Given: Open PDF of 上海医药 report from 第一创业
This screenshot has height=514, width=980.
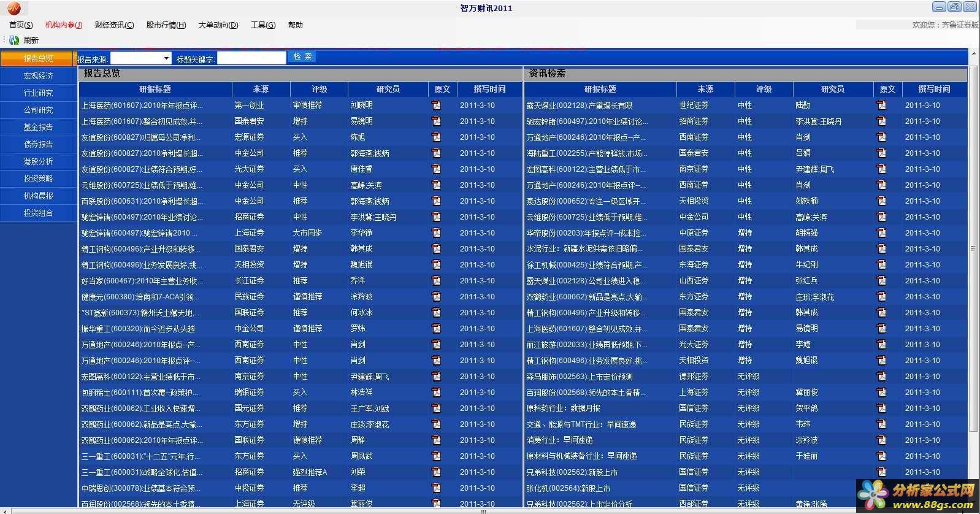Looking at the screenshot, I should (x=436, y=105).
